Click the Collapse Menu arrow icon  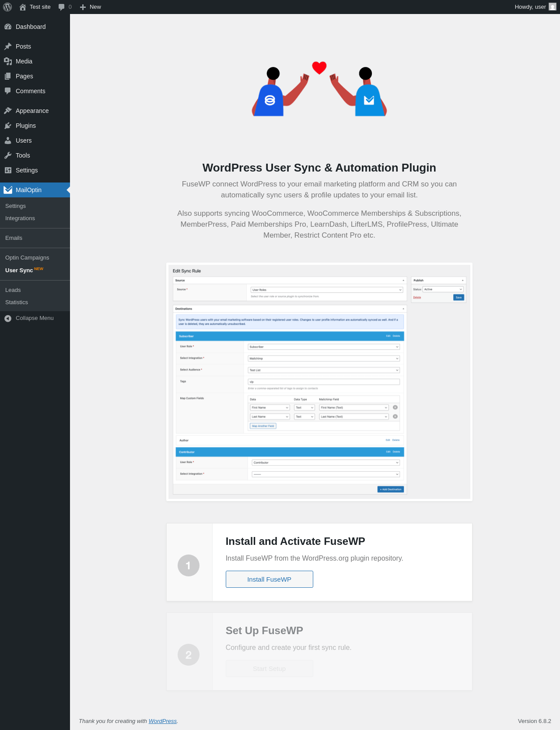pyautogui.click(x=8, y=318)
